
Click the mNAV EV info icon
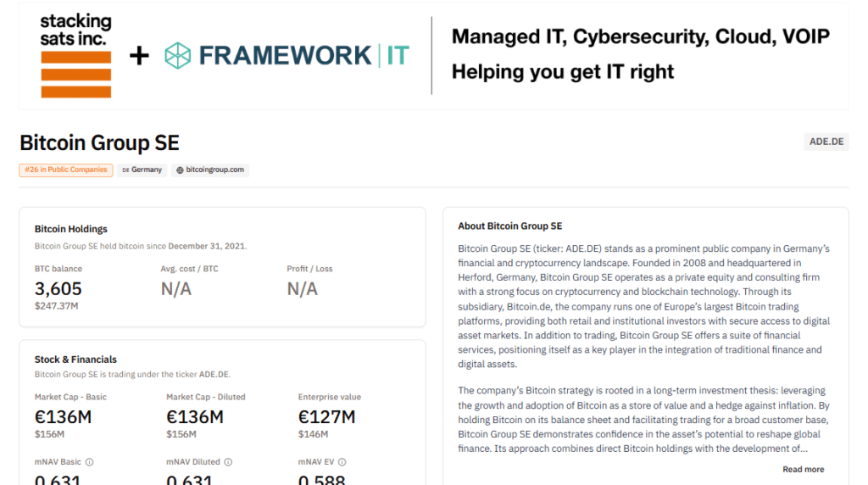(342, 462)
